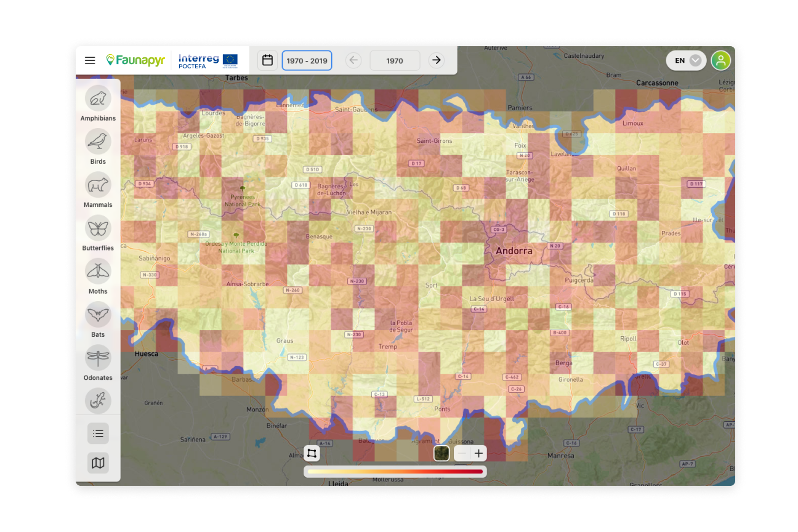798x532 pixels.
Task: Select the reptile lizard icon
Action: (x=98, y=401)
